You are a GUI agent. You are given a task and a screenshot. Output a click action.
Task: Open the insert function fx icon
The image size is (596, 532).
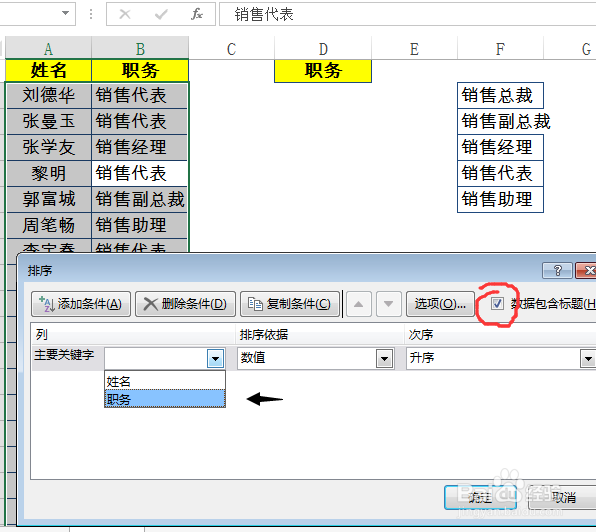pos(197,14)
